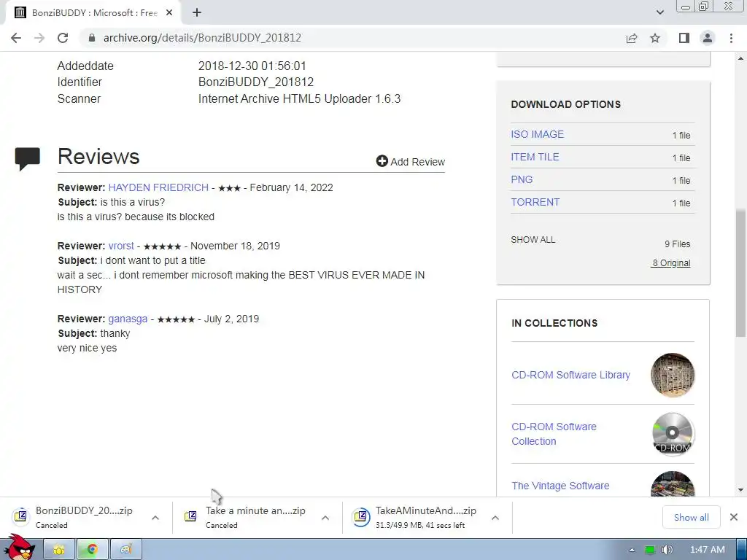The height and width of the screenshot is (560, 747).
Task: Expand options for TakeAMinuteAnd....zip download
Action: tap(495, 518)
